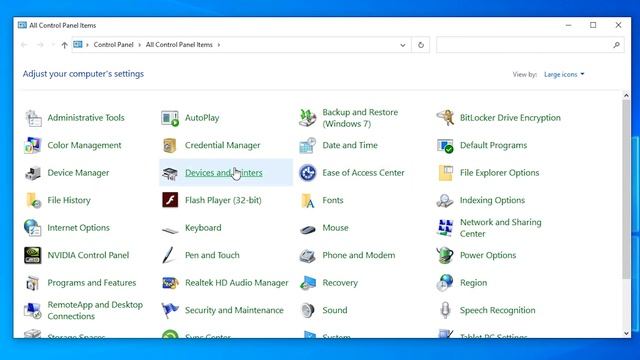Screen dimensions: 640x360
Task: Click the Network and Sharing Center icon
Action: click(445, 228)
